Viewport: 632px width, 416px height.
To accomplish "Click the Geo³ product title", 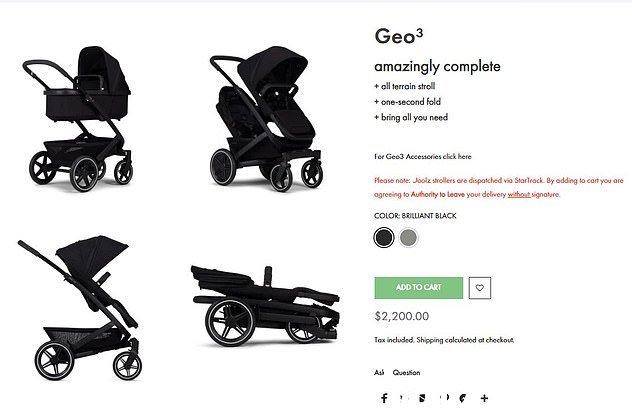I will (399, 36).
